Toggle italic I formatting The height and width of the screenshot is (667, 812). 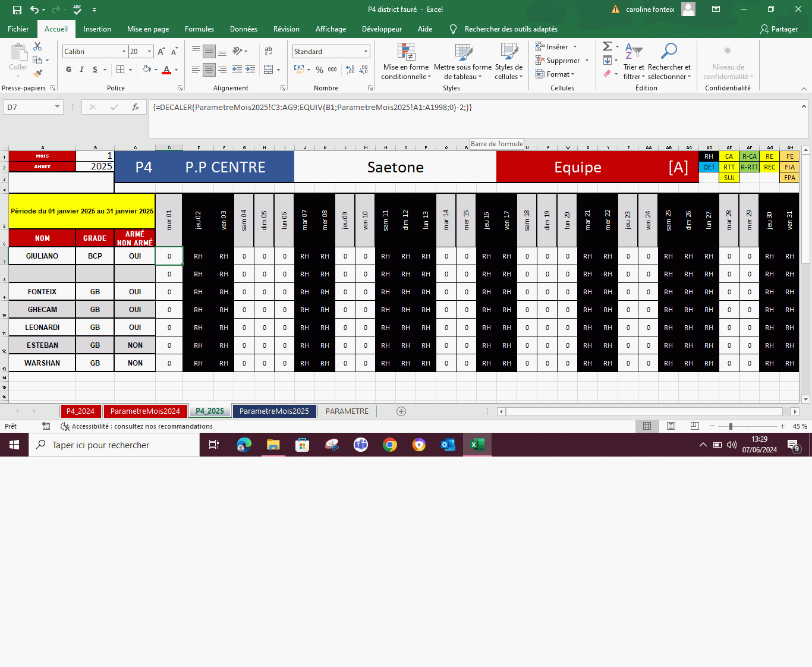[x=81, y=70]
